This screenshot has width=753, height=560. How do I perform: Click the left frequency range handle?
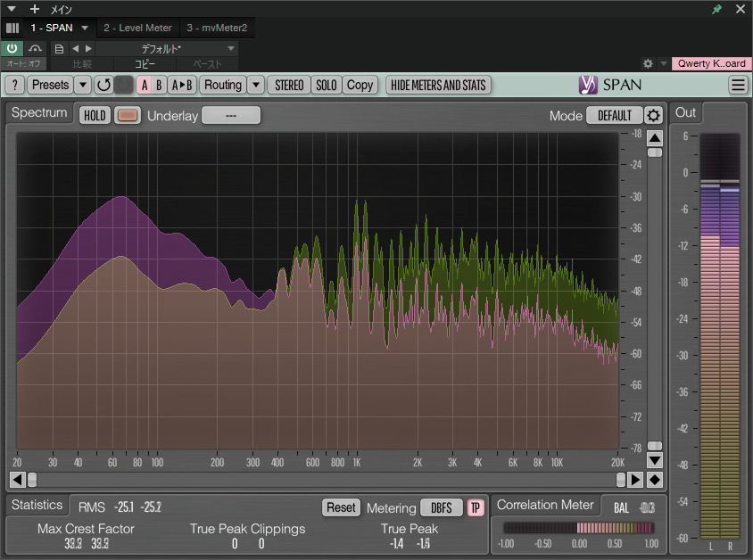click(32, 479)
